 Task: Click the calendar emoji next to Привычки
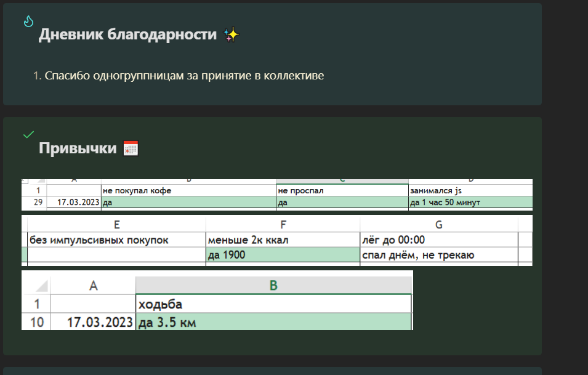(131, 148)
